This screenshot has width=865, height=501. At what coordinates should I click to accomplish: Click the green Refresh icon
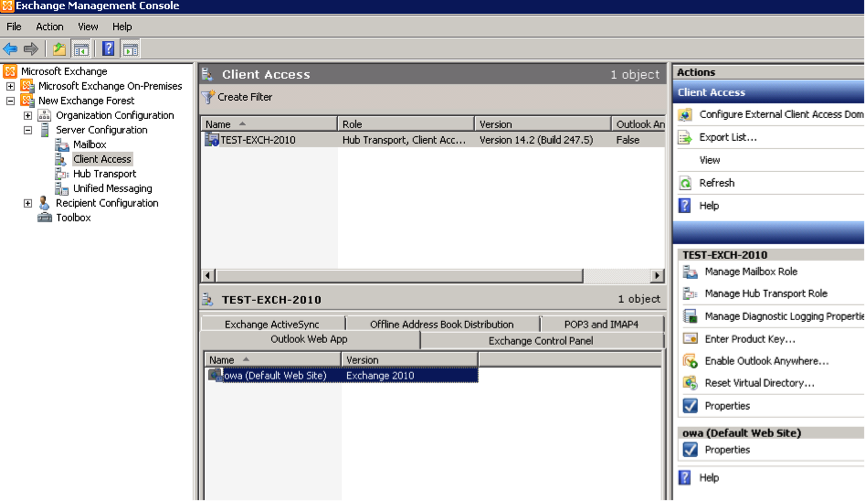point(685,183)
